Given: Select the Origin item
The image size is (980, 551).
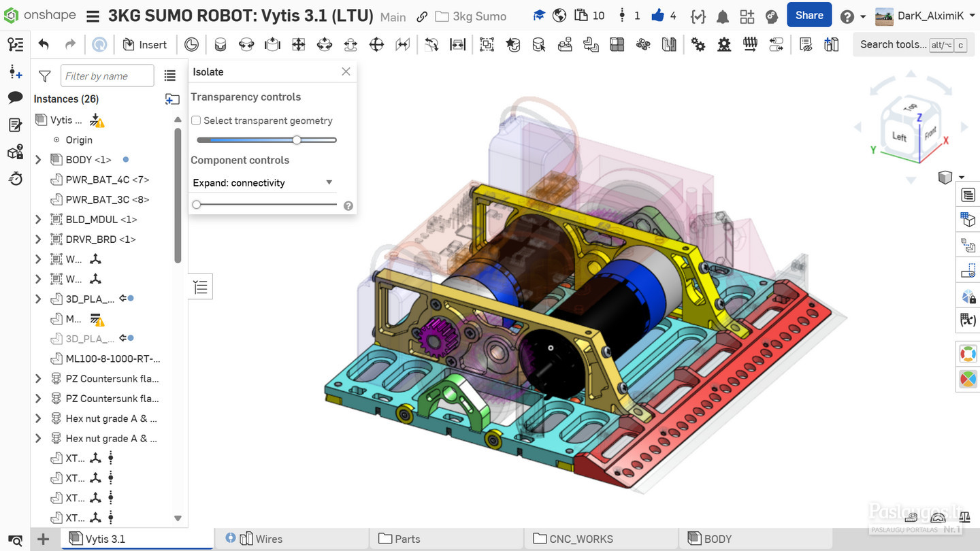Looking at the screenshot, I should pos(79,140).
